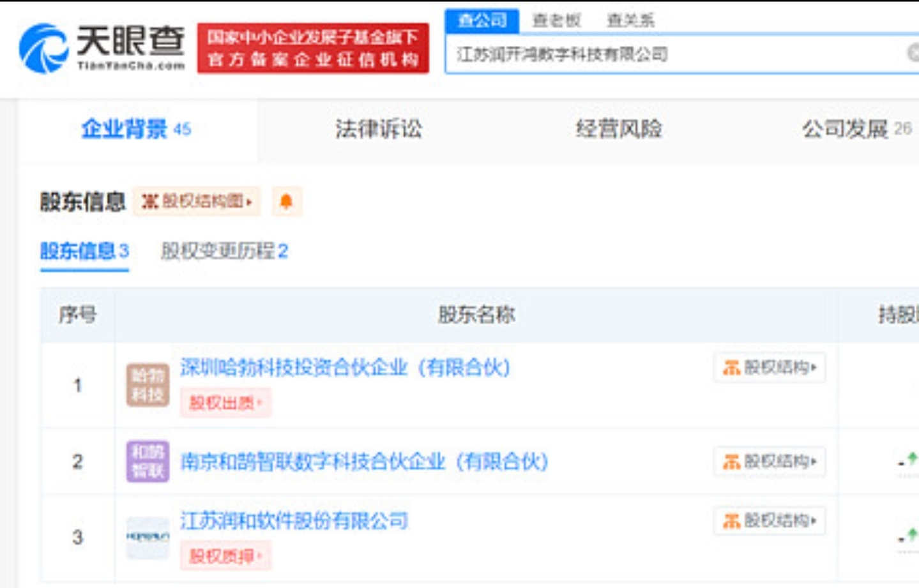
Task: Open the 法律诉讼 section tab
Action: tap(379, 130)
